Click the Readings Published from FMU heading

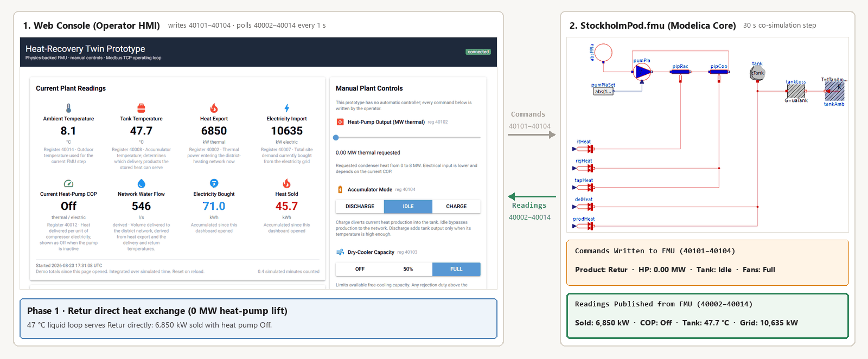[663, 304]
